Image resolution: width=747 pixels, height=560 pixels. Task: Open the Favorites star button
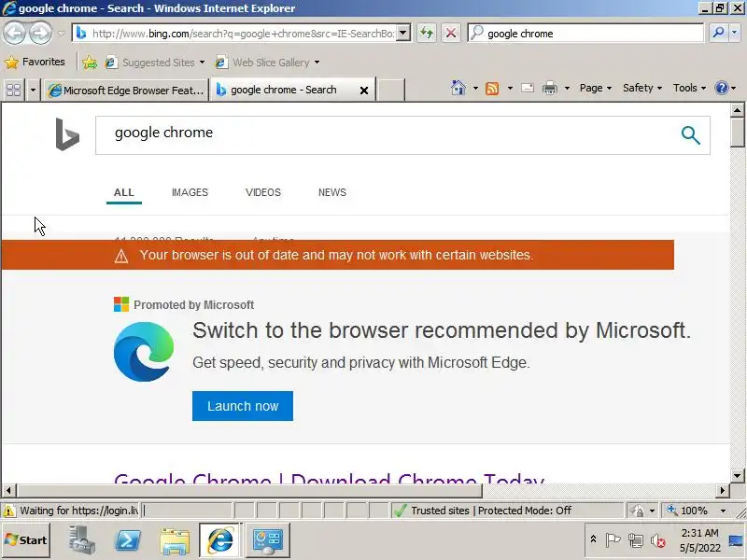[x=35, y=62]
